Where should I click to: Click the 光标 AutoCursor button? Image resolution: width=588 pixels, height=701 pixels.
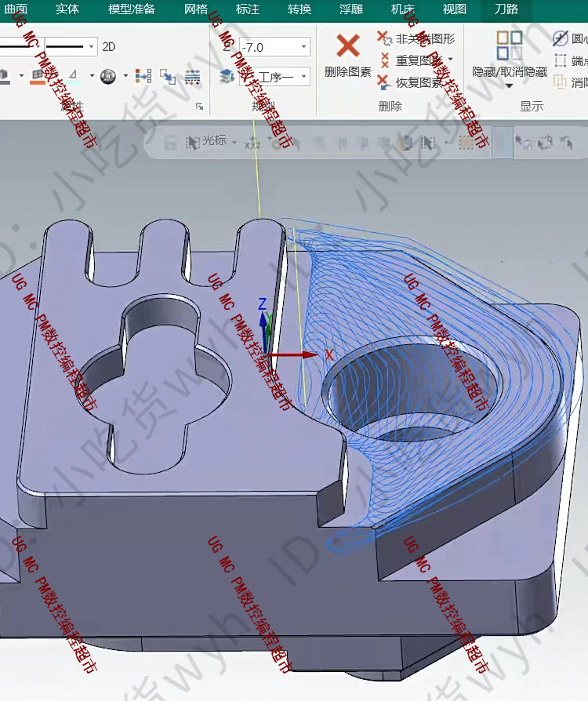pyautogui.click(x=206, y=142)
